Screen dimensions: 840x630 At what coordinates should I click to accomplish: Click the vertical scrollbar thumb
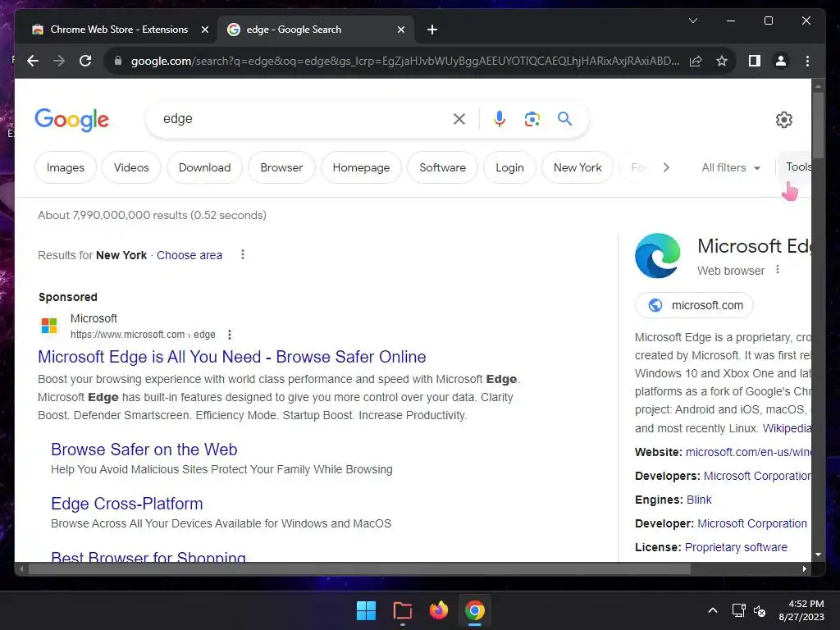pos(818,126)
